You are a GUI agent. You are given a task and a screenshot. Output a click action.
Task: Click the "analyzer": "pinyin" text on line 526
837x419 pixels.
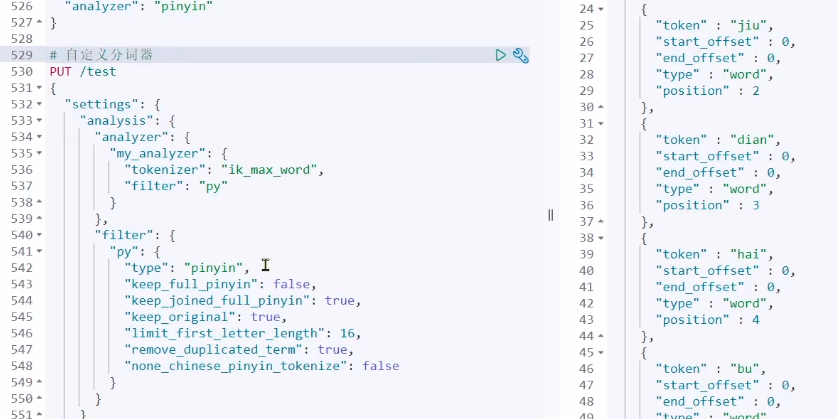pos(139,6)
